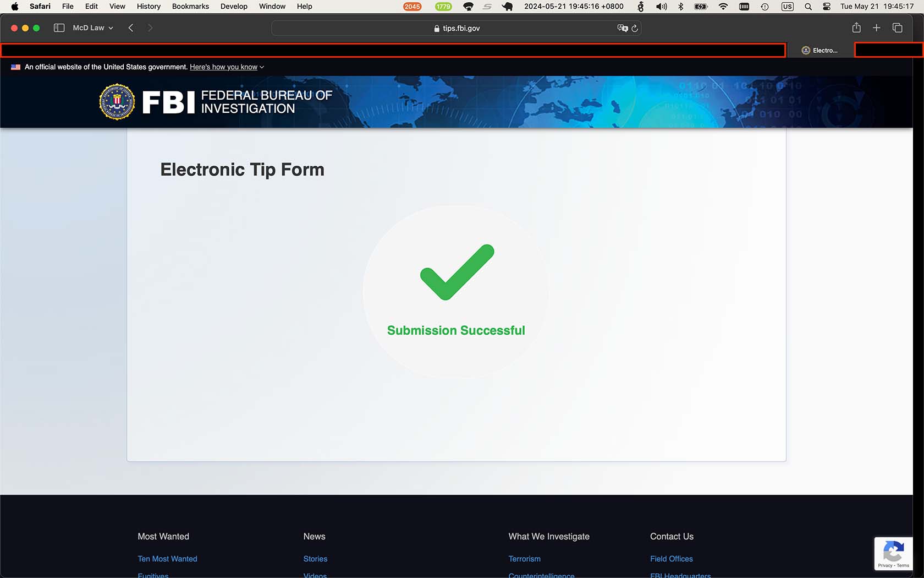Click the Terrorism link

tap(524, 559)
